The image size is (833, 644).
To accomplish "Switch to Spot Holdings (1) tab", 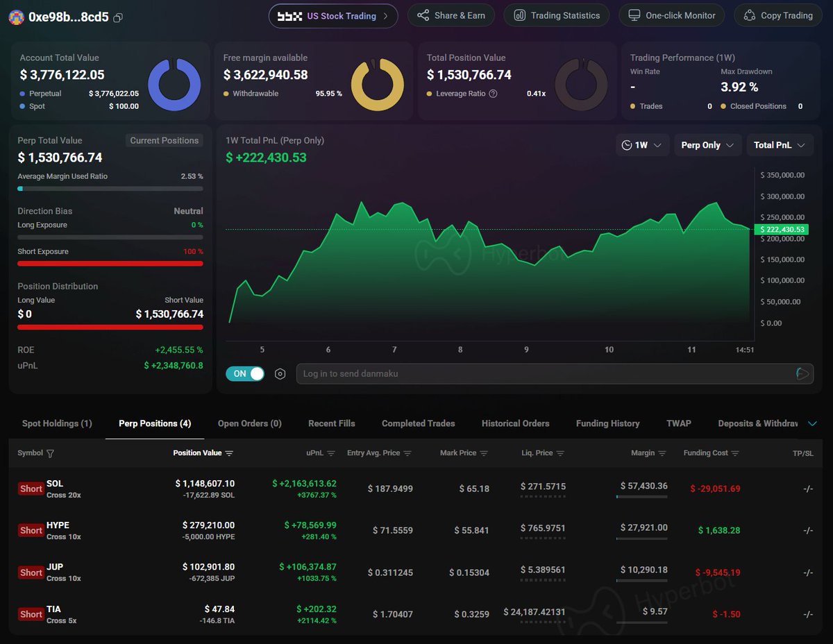I will tap(57, 423).
